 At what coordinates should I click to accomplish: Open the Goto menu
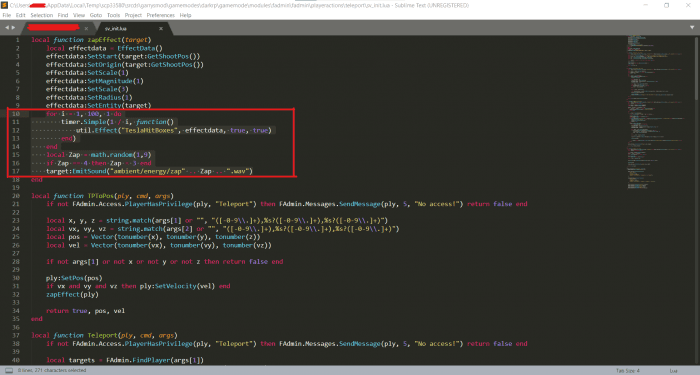coord(96,15)
